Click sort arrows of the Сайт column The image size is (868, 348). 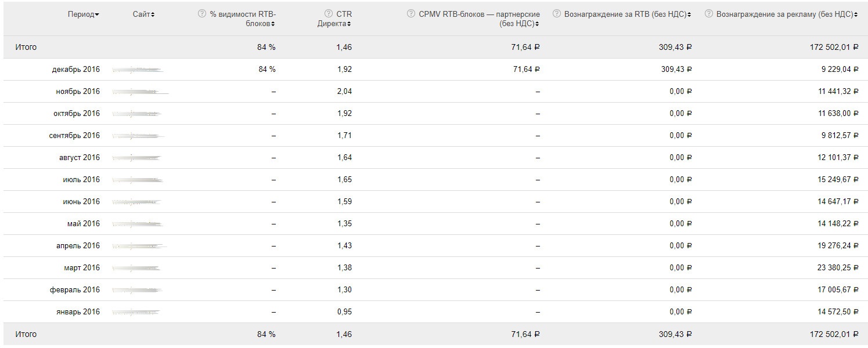tap(153, 14)
